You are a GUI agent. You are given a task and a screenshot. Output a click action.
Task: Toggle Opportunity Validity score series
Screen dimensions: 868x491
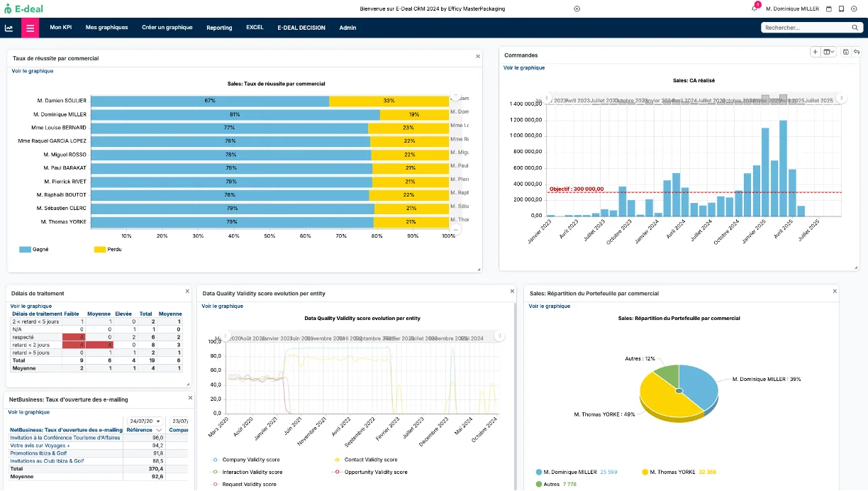click(371, 472)
